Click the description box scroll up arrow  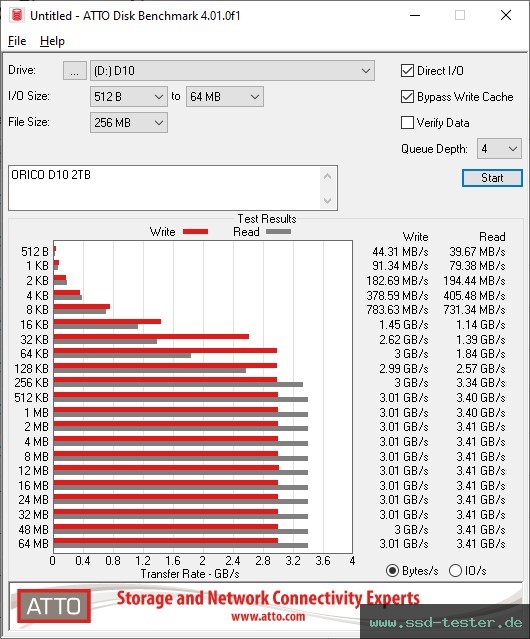click(x=328, y=176)
